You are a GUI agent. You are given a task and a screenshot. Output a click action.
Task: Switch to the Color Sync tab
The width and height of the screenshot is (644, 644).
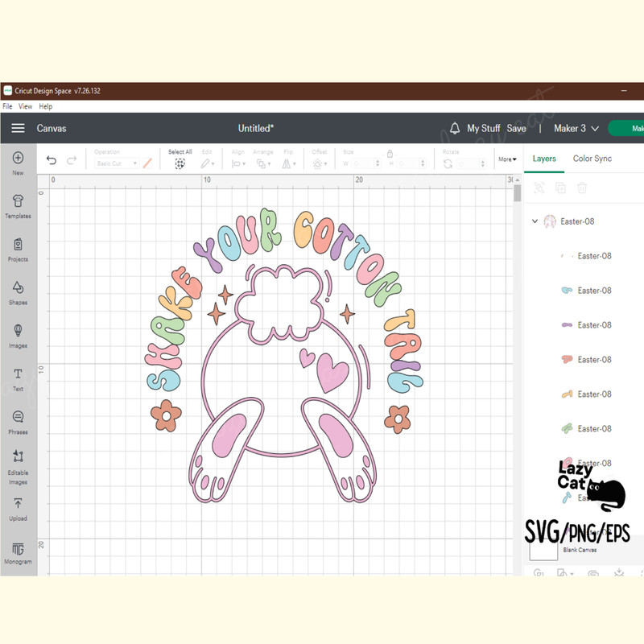point(592,159)
